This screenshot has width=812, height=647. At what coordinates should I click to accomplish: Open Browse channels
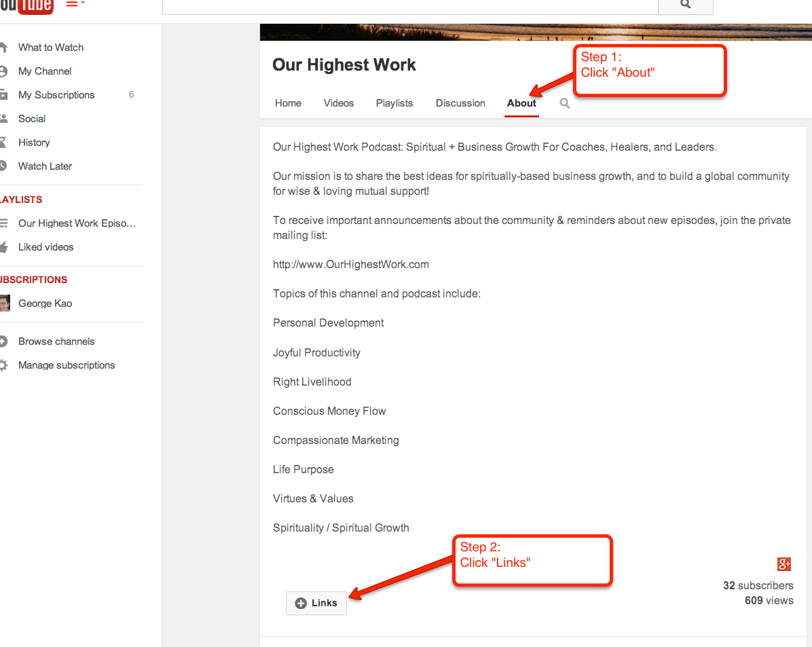[56, 341]
